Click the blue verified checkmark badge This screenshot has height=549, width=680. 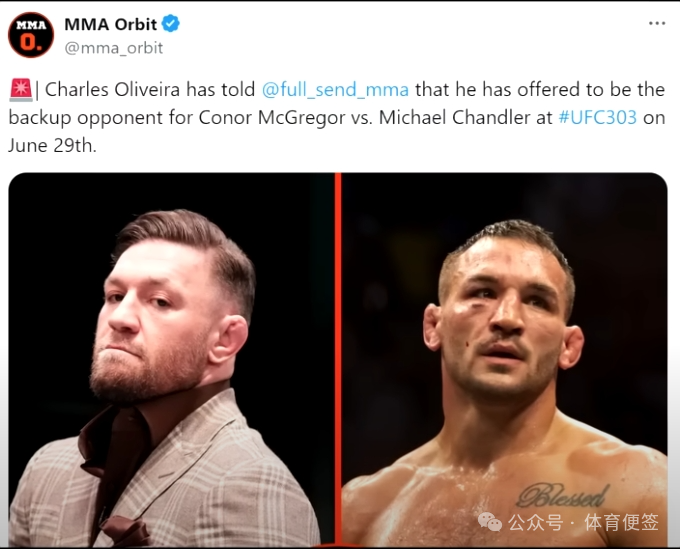[171, 24]
